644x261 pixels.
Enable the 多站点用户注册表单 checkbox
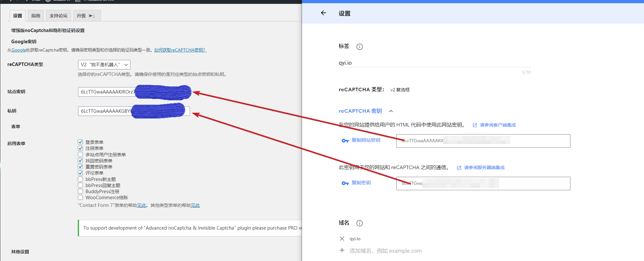pyautogui.click(x=80, y=154)
